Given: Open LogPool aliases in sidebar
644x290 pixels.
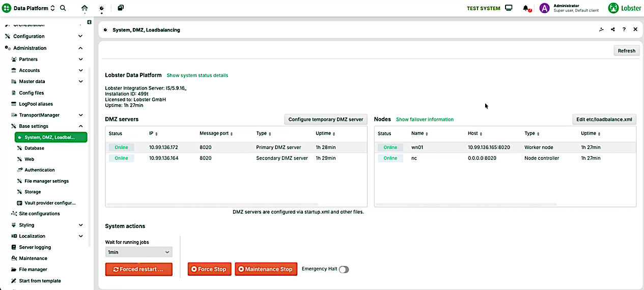Looking at the screenshot, I should tap(36, 104).
